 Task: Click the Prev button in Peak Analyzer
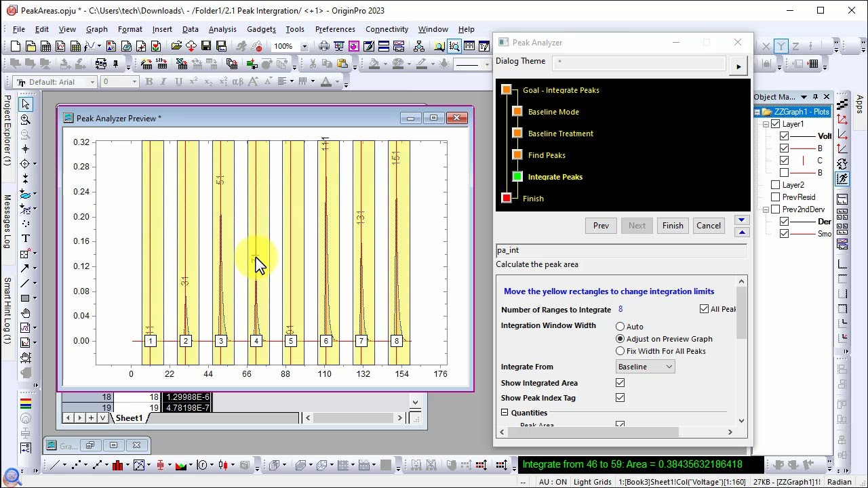[601, 226]
